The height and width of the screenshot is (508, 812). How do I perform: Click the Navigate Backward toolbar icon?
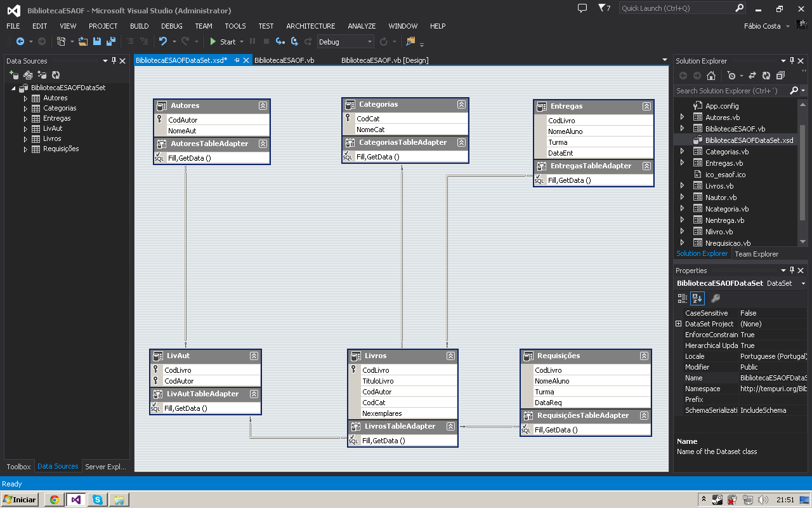20,42
